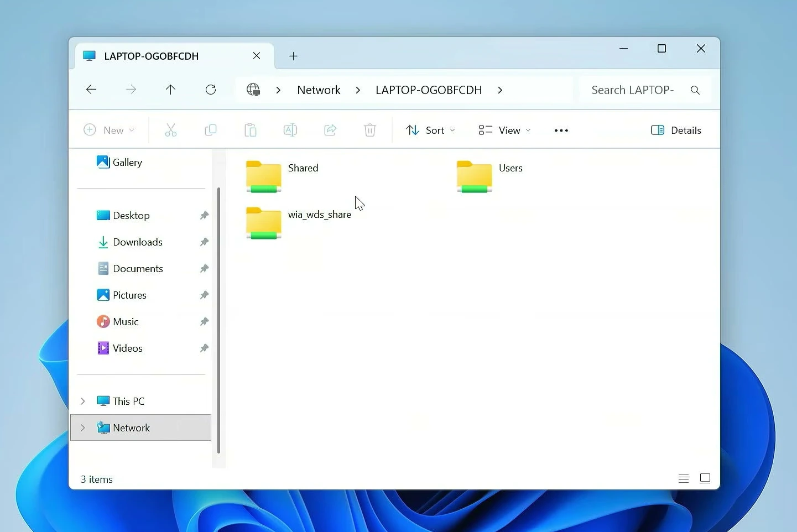This screenshot has height=532, width=797.
Task: Go back with the left arrow button
Action: point(91,90)
